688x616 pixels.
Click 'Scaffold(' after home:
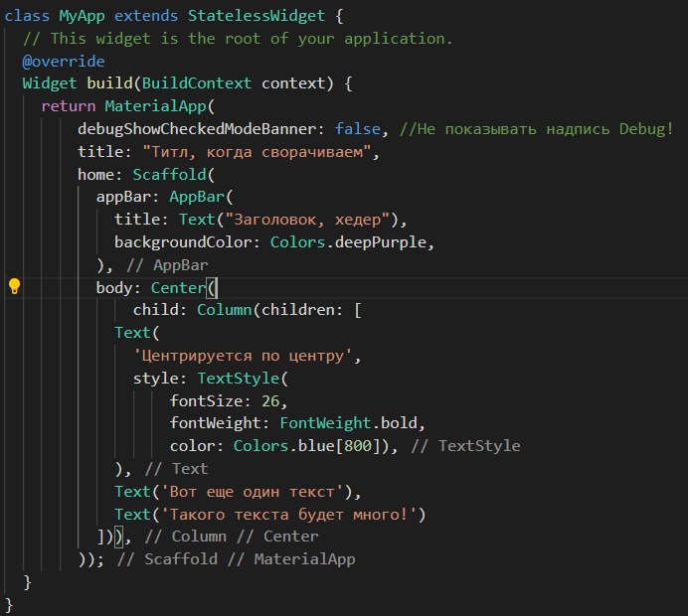point(174,175)
